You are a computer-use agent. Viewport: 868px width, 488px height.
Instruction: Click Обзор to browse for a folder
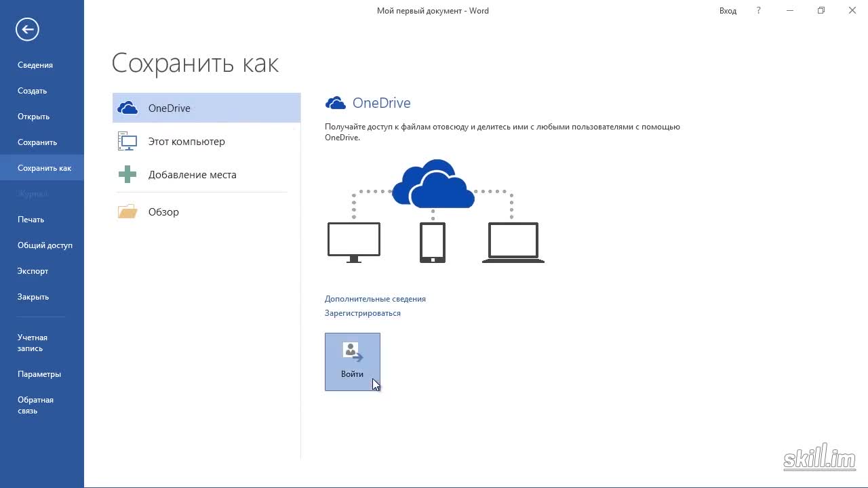[206, 211]
